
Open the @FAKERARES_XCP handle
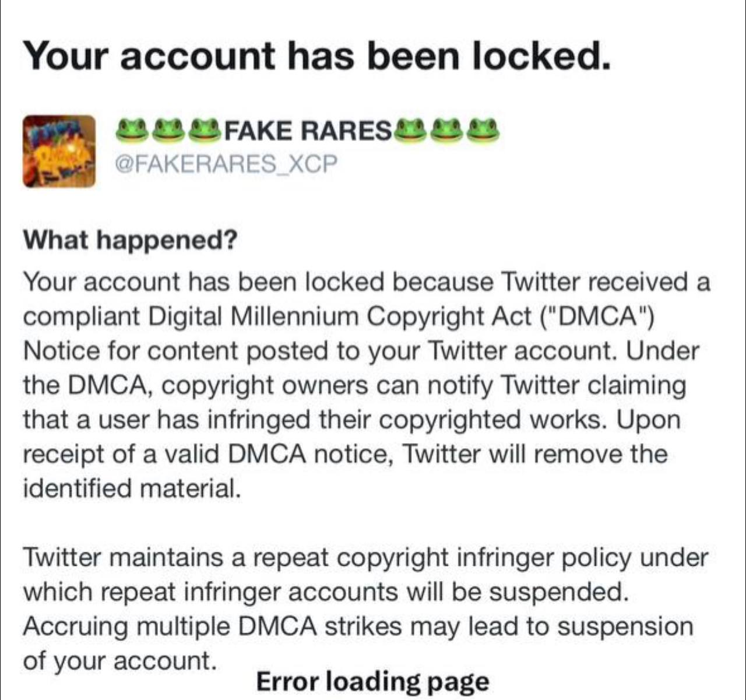[227, 164]
